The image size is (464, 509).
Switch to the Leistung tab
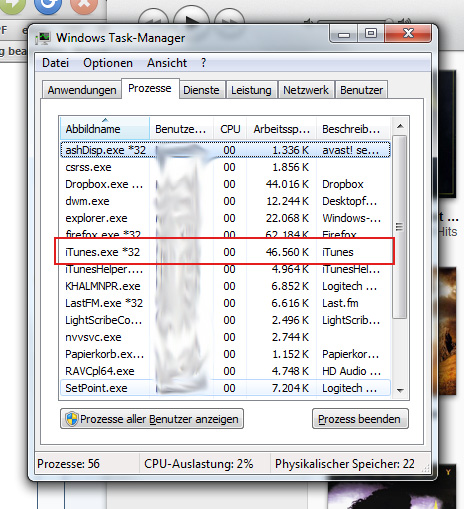251,90
